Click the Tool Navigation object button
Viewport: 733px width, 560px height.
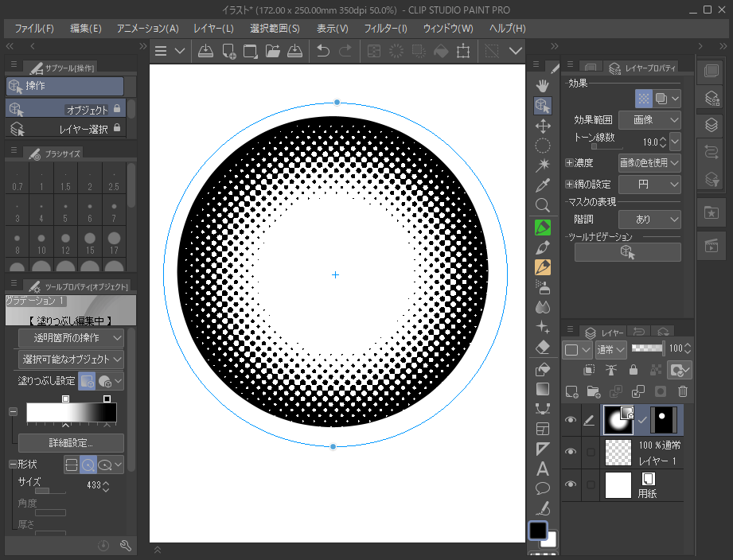[627, 252]
